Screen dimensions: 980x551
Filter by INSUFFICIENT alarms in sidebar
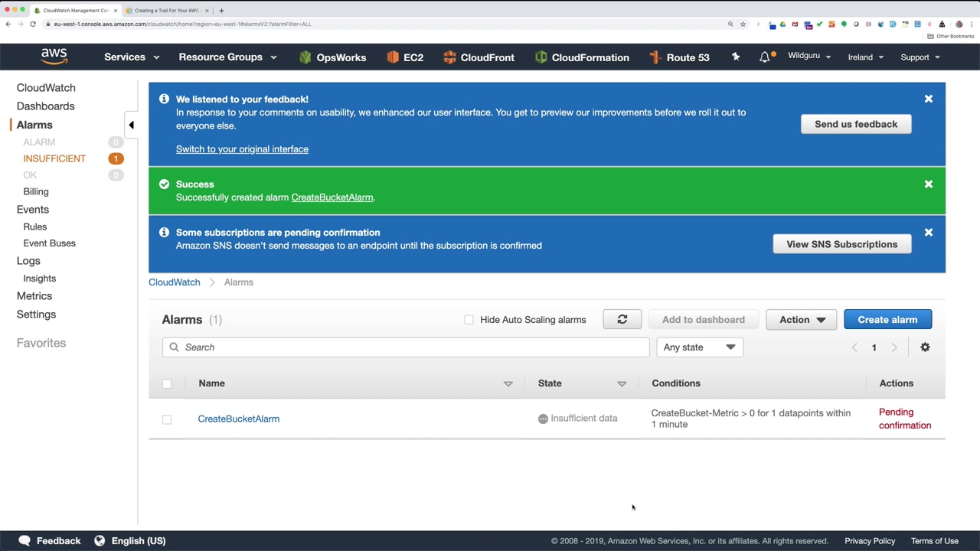point(54,158)
